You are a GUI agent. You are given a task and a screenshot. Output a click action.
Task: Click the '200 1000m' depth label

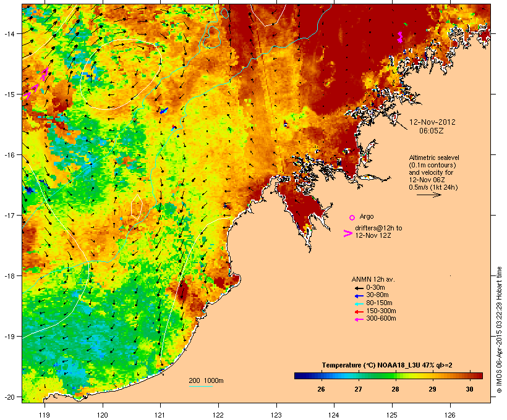click(206, 380)
